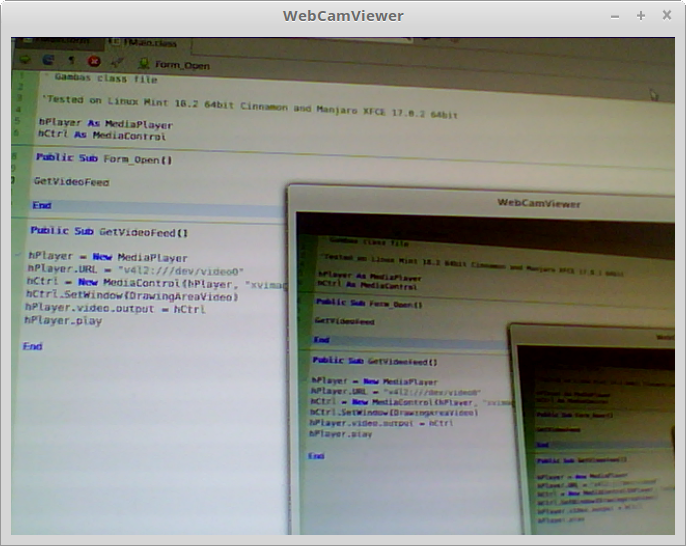Image resolution: width=686 pixels, height=546 pixels.
Task: Click 'hPlayer.play' line in outer editor
Action: [63, 321]
